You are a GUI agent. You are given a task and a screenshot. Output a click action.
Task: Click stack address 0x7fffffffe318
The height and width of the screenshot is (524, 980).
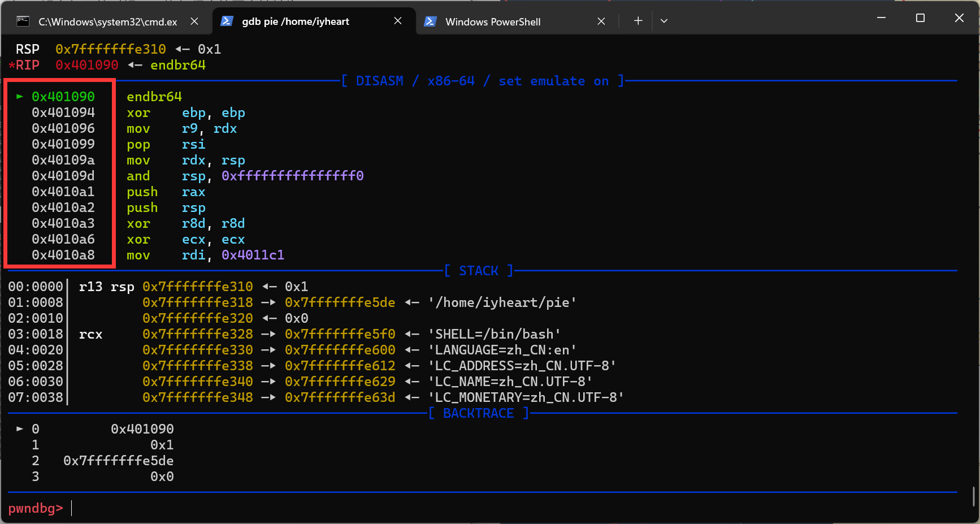tap(198, 302)
